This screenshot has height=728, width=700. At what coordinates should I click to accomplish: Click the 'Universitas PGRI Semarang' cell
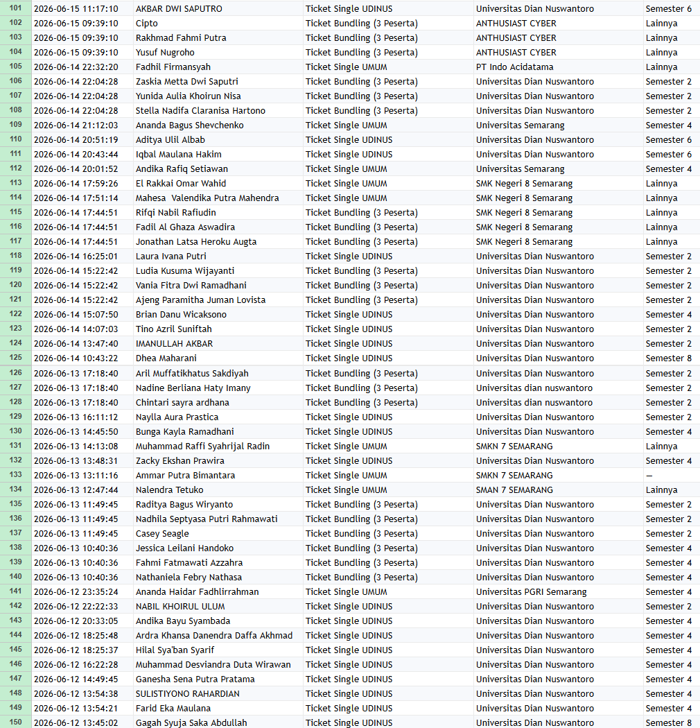point(558,592)
